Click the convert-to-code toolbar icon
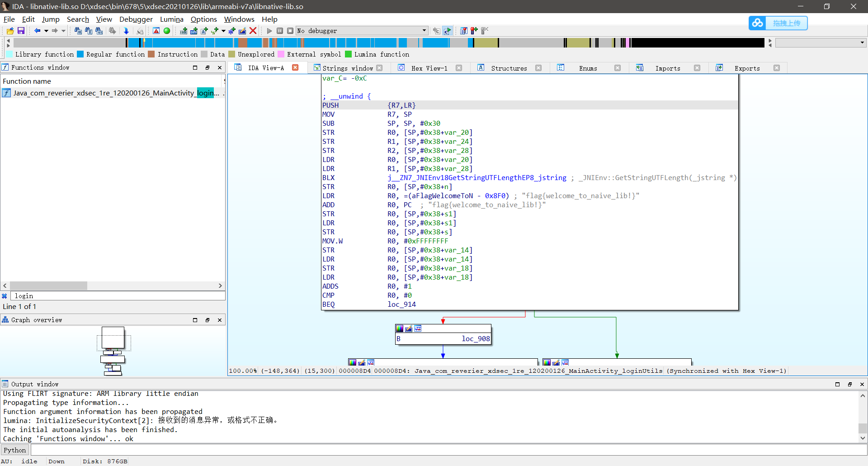868x466 pixels. point(184,31)
